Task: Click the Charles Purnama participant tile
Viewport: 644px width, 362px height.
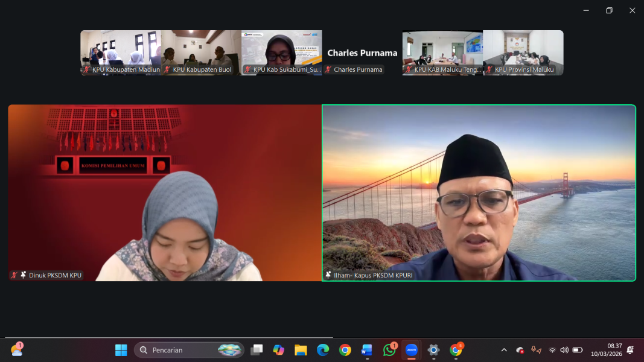Action: point(362,52)
